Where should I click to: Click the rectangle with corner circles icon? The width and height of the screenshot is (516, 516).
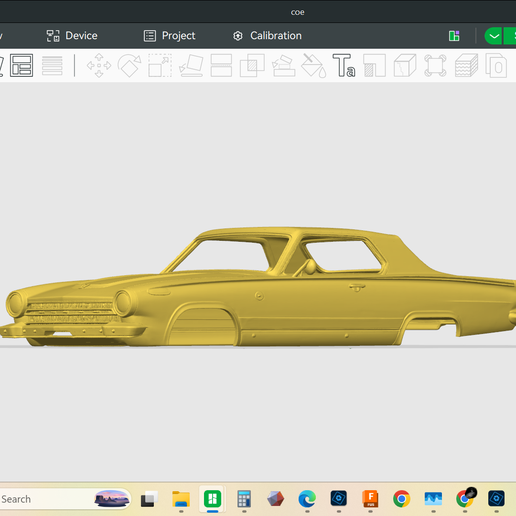click(435, 65)
